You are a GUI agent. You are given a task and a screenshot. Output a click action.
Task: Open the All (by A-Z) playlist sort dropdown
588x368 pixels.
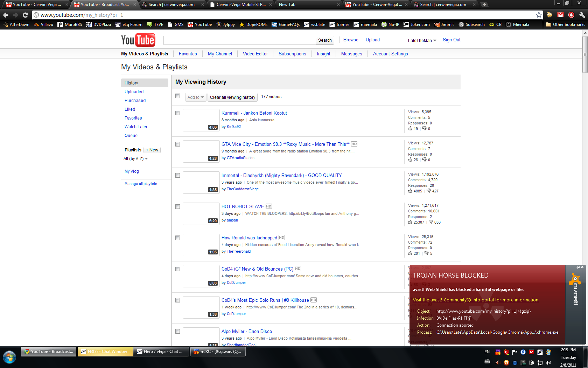136,159
